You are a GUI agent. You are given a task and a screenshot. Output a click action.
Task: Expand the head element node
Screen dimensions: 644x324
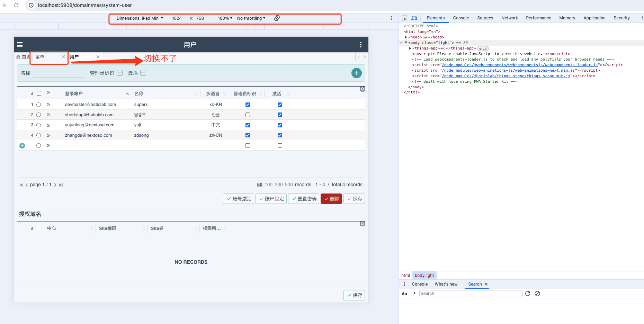click(x=406, y=37)
